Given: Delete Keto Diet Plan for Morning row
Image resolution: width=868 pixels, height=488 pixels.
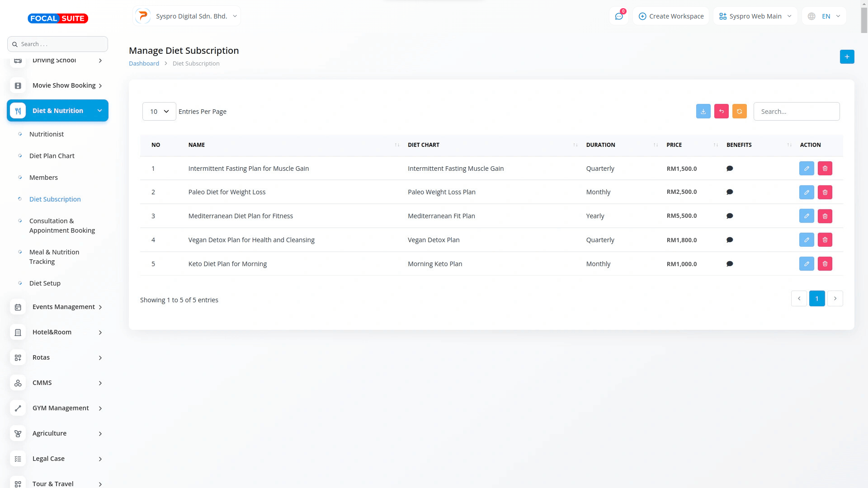Looking at the screenshot, I should click(x=825, y=264).
